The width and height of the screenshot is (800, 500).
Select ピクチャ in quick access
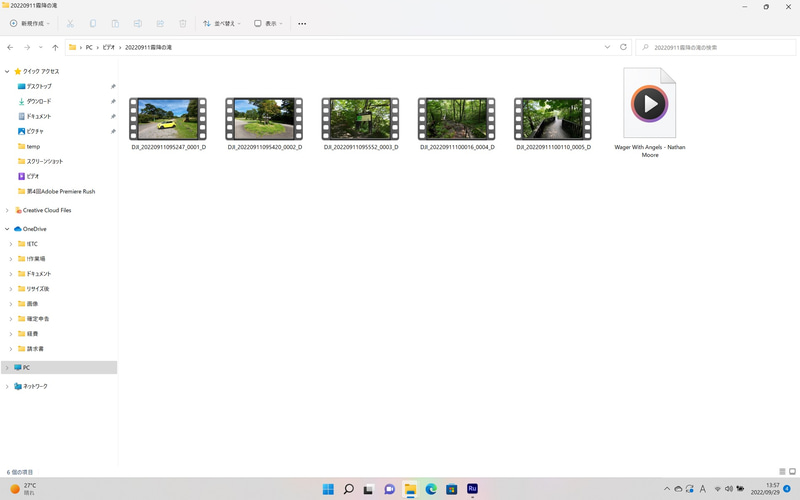point(31,131)
